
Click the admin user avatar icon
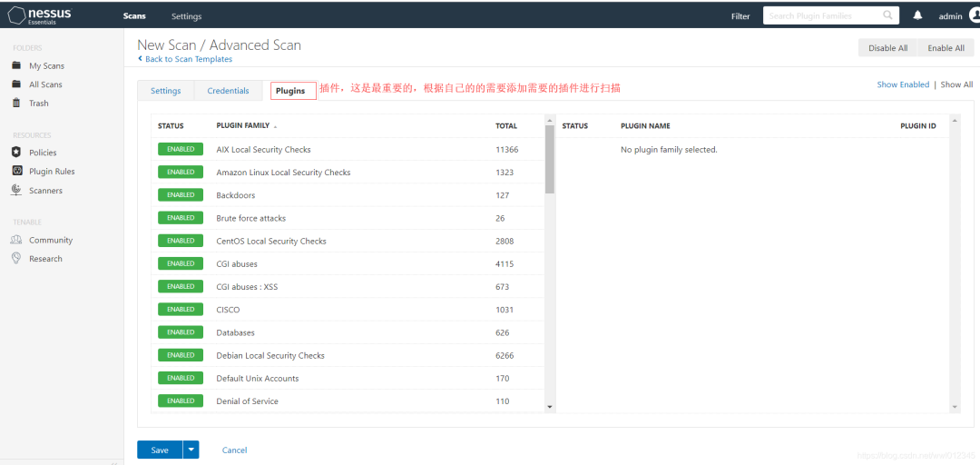[974, 15]
